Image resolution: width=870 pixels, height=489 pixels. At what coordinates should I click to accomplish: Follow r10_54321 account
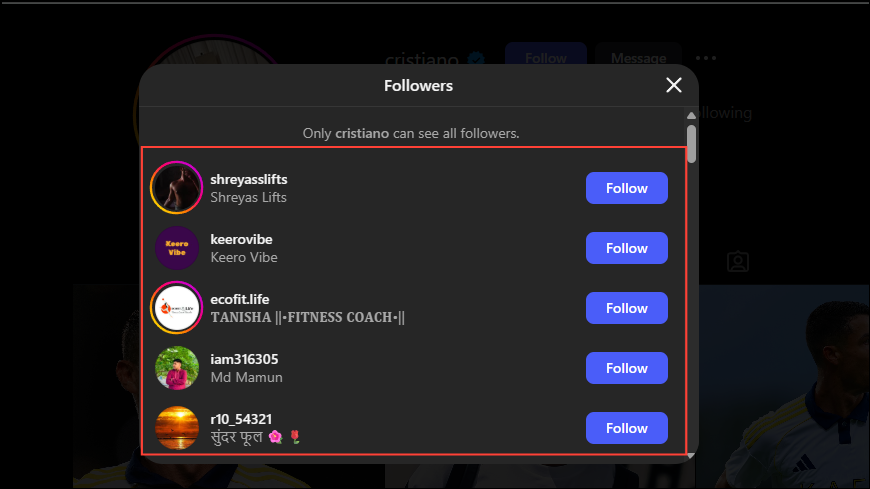(626, 427)
